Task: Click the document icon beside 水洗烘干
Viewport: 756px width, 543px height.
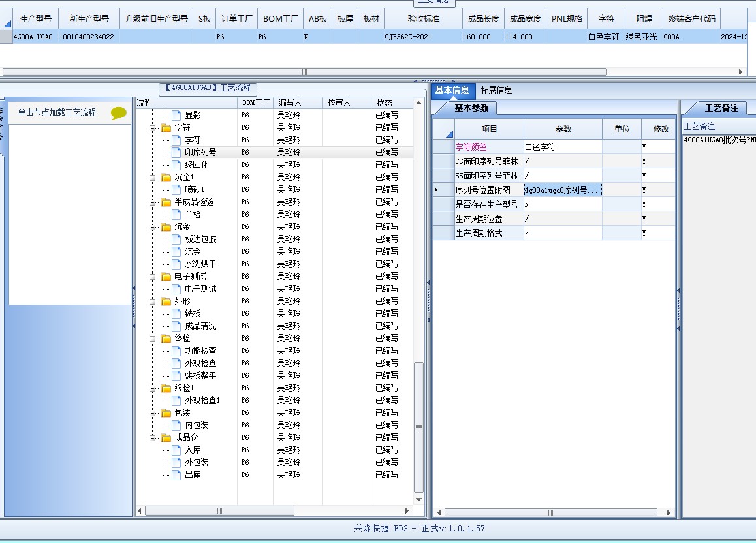Action: pos(176,264)
